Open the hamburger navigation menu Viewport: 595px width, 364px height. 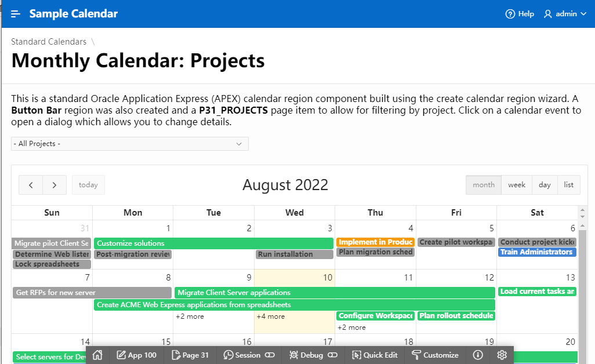[x=16, y=14]
